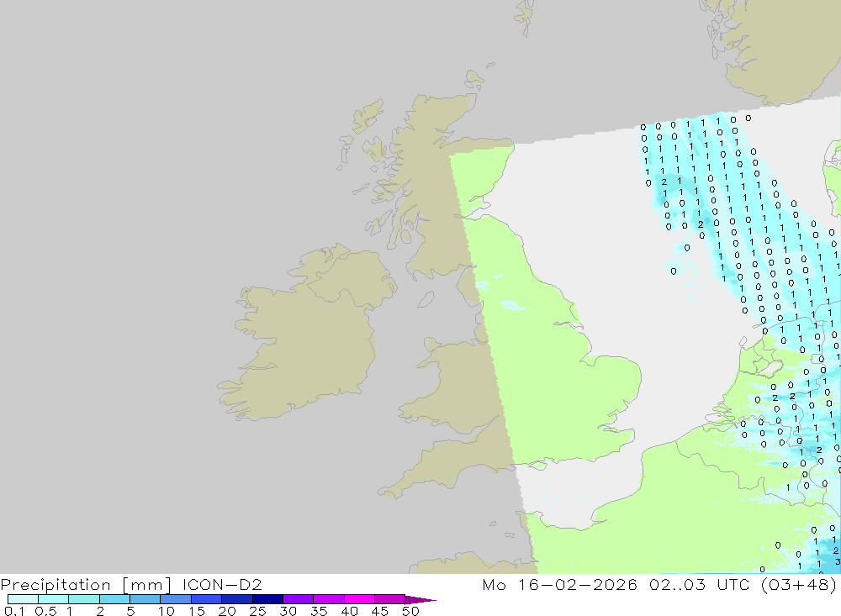The image size is (841, 616).
Task: Click the 35–40 mm violet legend swatch
Action: [329, 599]
